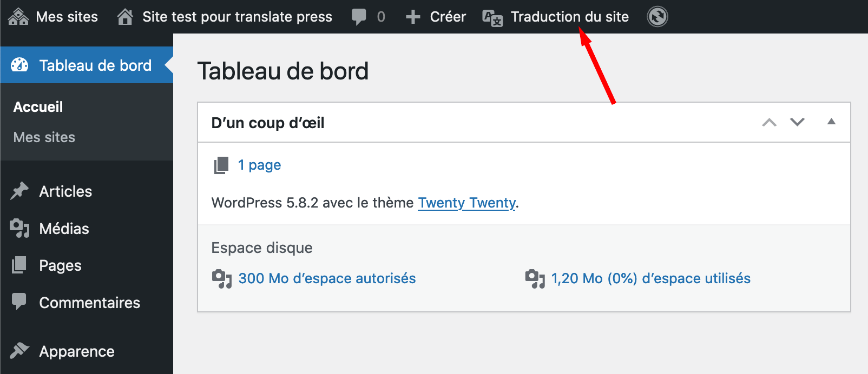The width and height of the screenshot is (868, 374).
Task: Click the circular sync icon in admin bar
Action: point(657,17)
